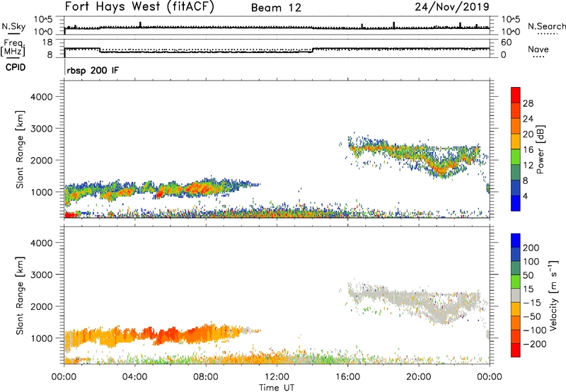
Task: Click the 'Beam 12' label
Action: click(276, 8)
